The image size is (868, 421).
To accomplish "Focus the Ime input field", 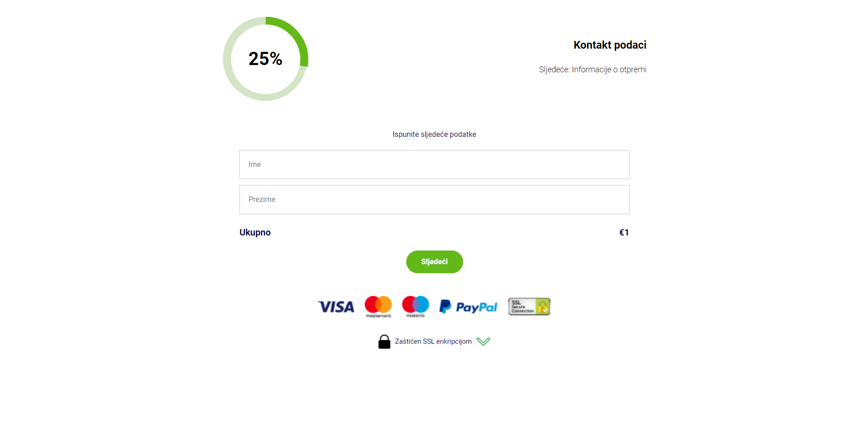I will 434,165.
